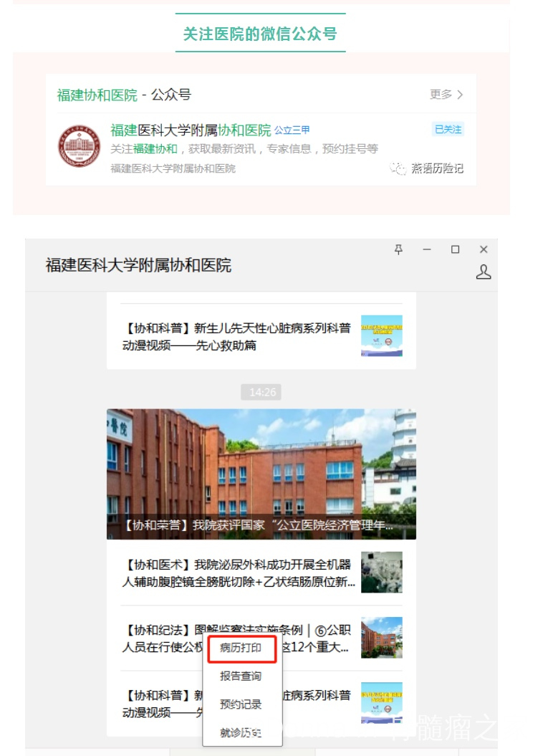Click the 14:26 timestamp label
Image resolution: width=543 pixels, height=756 pixels.
click(261, 392)
